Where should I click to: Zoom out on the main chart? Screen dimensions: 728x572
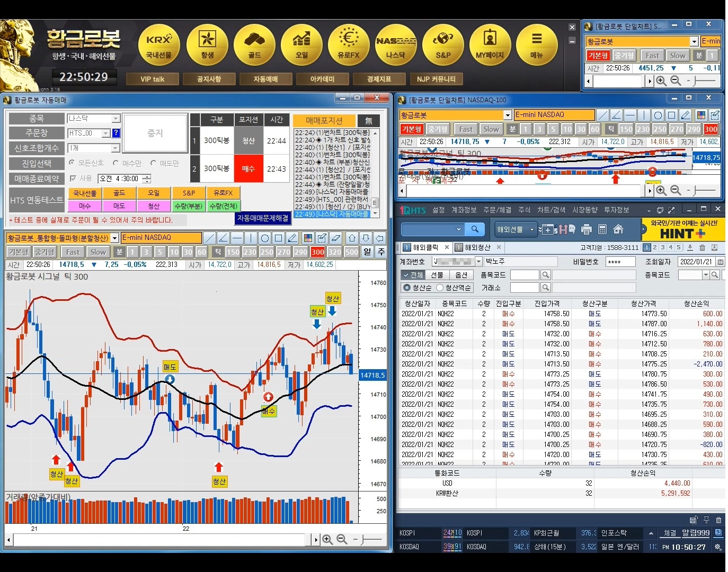(342, 539)
